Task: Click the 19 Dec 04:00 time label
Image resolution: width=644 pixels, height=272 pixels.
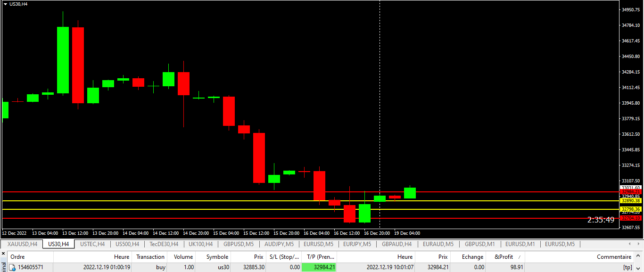Action: [407, 233]
